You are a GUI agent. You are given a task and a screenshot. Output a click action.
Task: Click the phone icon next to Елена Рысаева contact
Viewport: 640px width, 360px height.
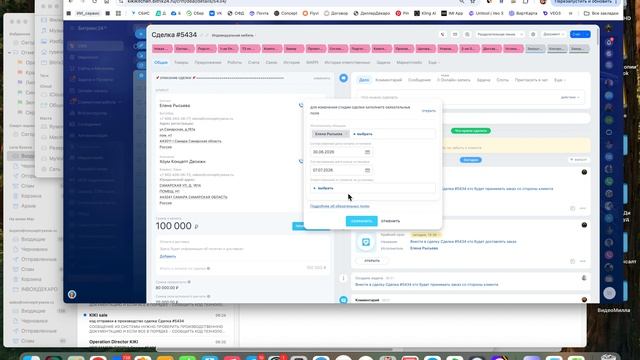coord(301,105)
